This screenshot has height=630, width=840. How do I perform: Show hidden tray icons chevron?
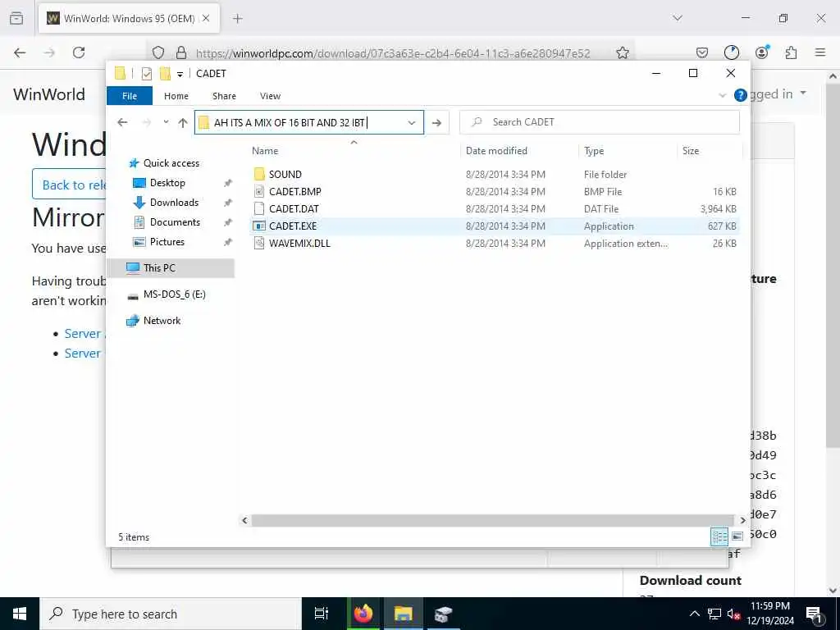click(x=694, y=614)
